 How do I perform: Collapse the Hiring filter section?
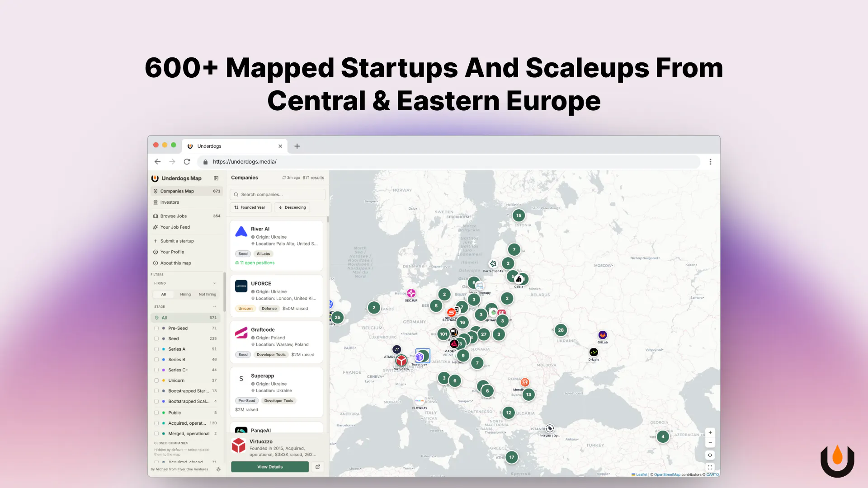(214, 284)
